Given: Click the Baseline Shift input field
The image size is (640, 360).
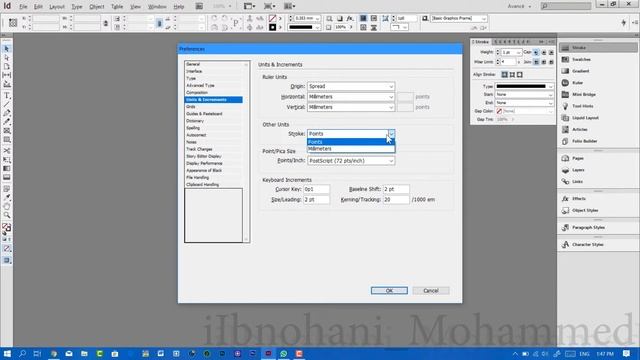Looking at the screenshot, I should coord(396,189).
